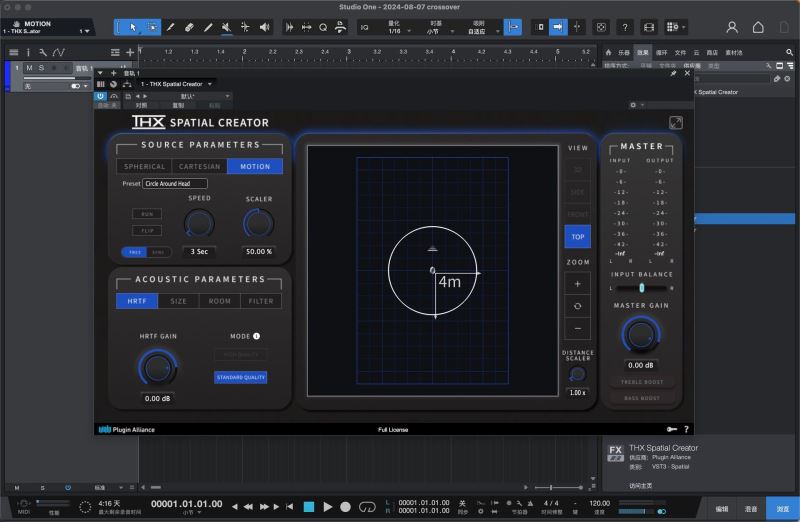This screenshot has width=800, height=522.
Task: Click the HRTF Gain value field
Action: point(157,399)
